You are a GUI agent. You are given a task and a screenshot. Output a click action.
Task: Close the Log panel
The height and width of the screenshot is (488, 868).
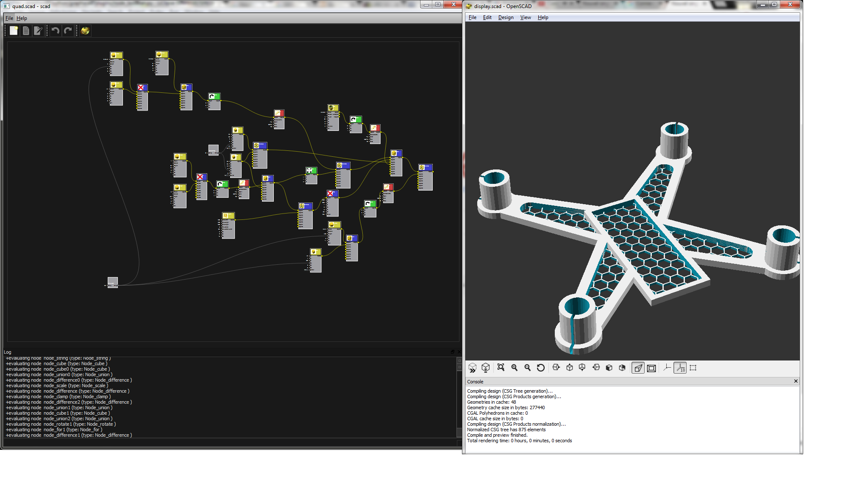click(459, 352)
